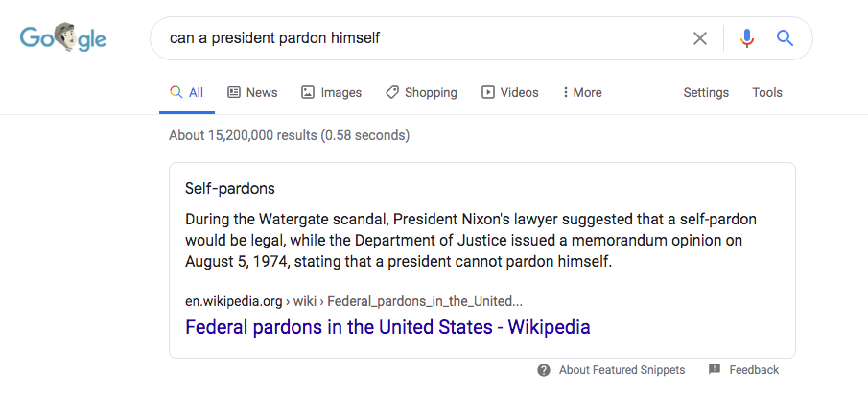The width and height of the screenshot is (868, 399).
Task: Switch to the Images tab
Action: coord(331,92)
